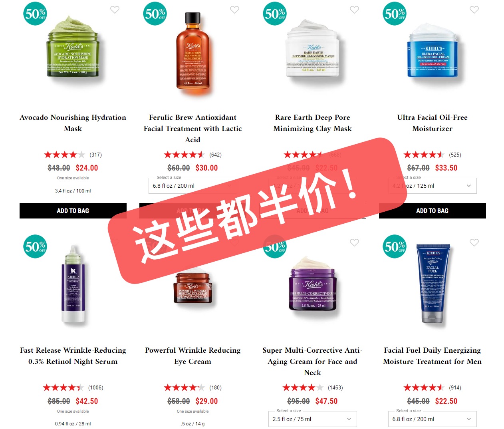Viewport: 504px width, 429px height.
Task: Click 50% off badge on Facial Fuel
Action: coord(395,246)
